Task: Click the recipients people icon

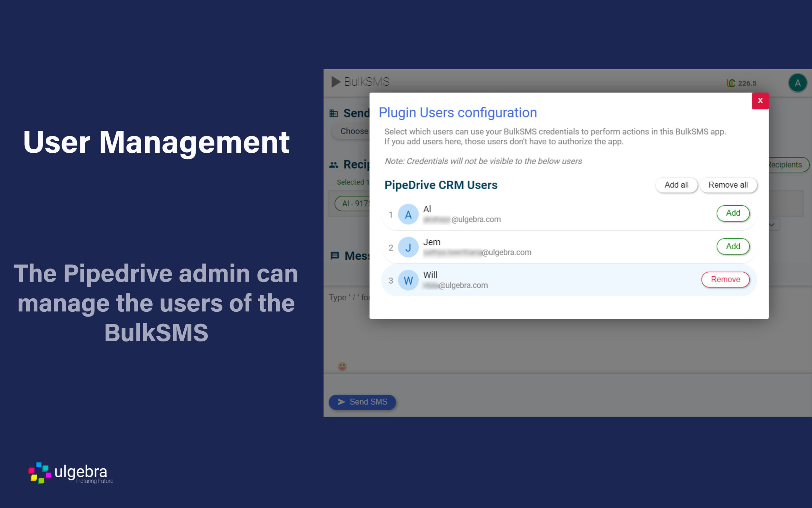Action: [x=334, y=165]
